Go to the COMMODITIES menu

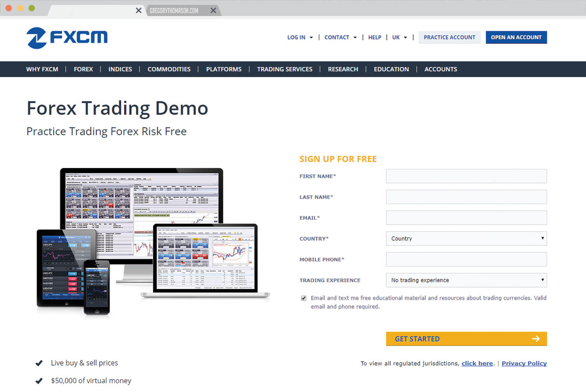coord(169,69)
